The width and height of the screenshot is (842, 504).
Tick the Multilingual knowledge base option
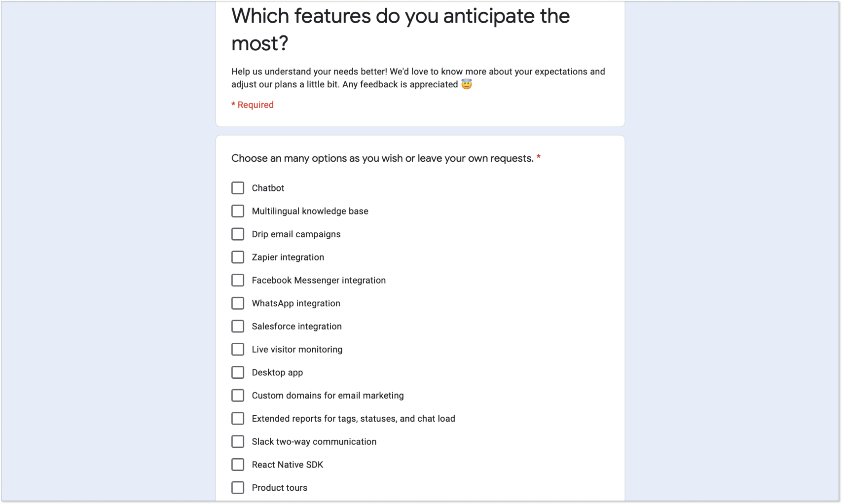click(x=238, y=211)
